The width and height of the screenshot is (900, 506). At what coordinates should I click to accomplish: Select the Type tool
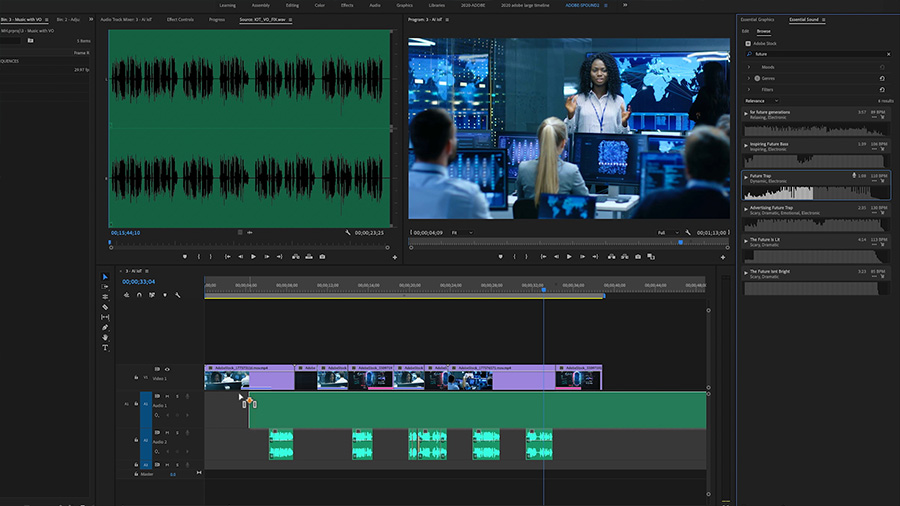click(105, 347)
